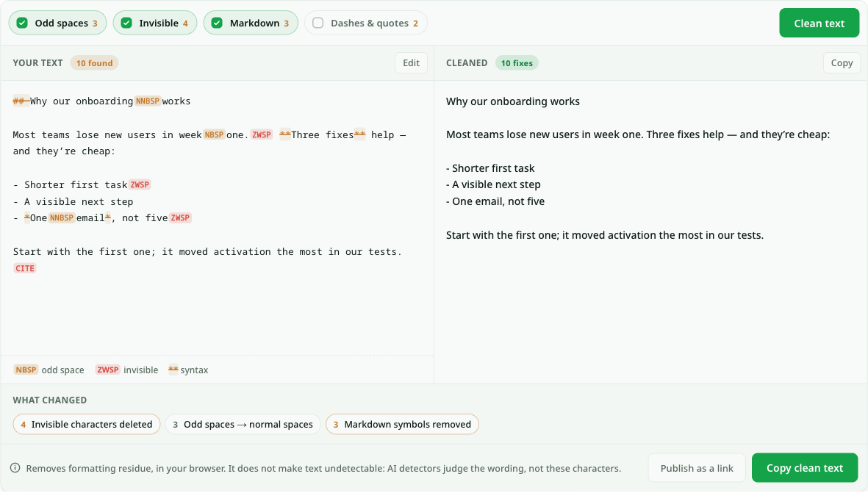Click cleaned line '- A visible next step'
The height and width of the screenshot is (493, 868).
tap(493, 185)
